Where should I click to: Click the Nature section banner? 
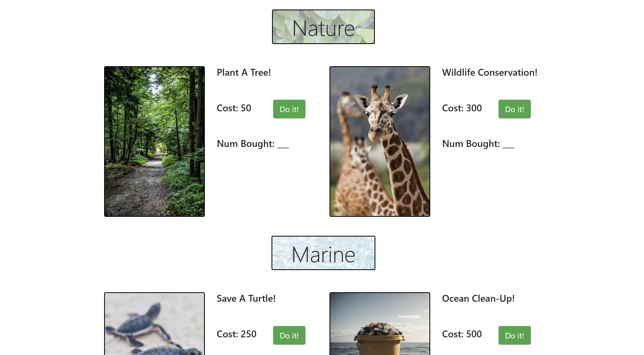tap(323, 27)
